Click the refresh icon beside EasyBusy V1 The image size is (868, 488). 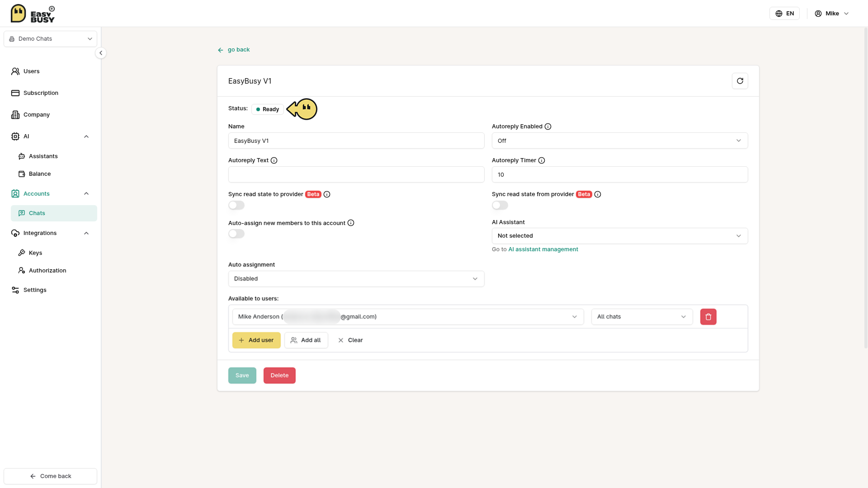point(740,81)
